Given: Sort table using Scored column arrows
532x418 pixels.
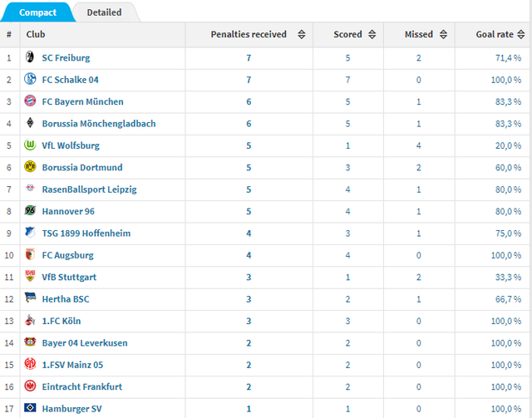Looking at the screenshot, I should click(372, 34).
